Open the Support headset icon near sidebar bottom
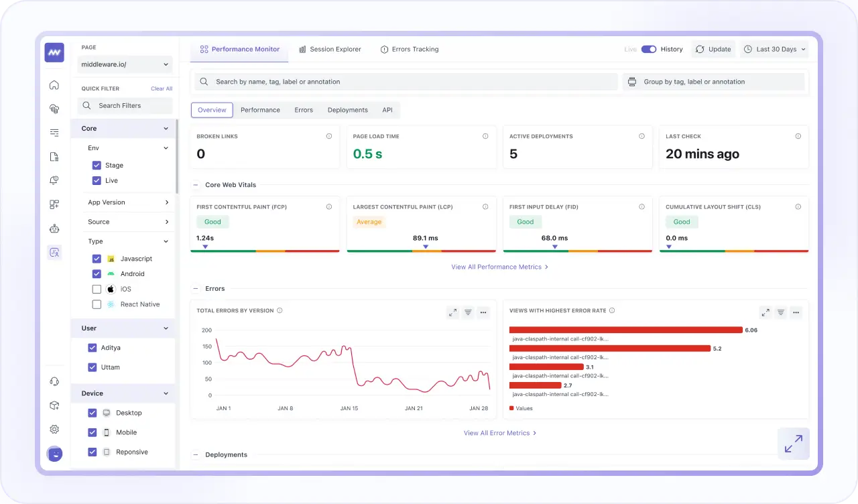The height and width of the screenshot is (504, 858). [x=54, y=381]
